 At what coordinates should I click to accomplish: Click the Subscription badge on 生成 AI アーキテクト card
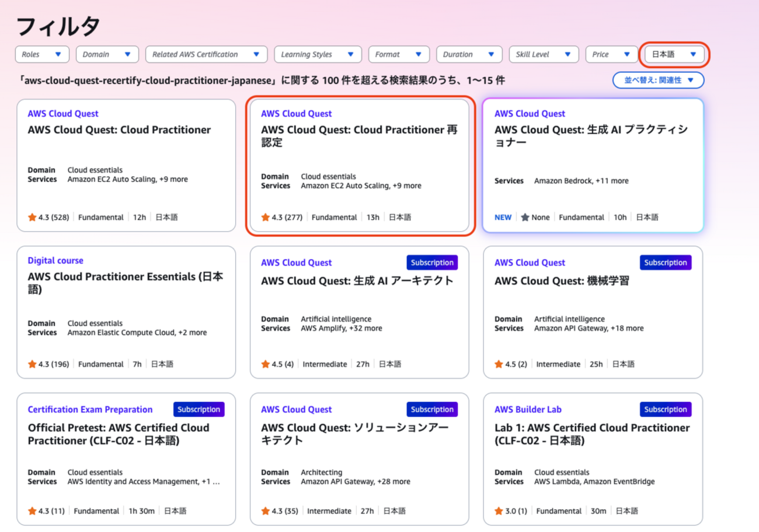[432, 262]
